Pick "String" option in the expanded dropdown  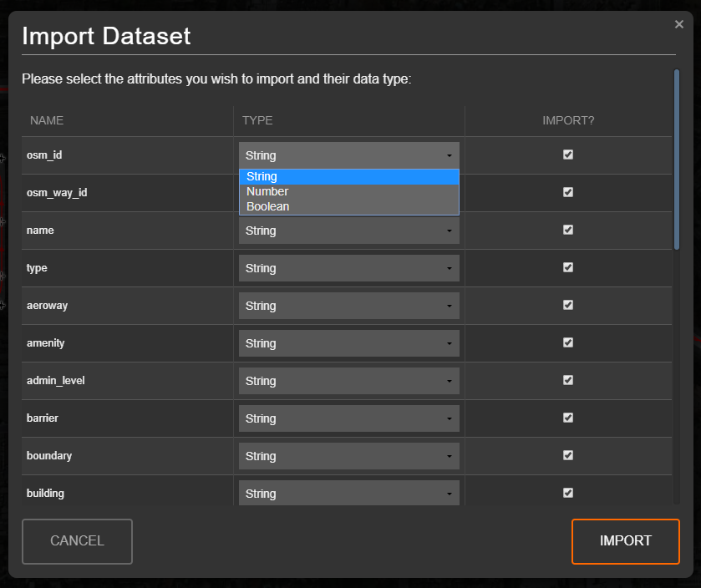tap(262, 176)
